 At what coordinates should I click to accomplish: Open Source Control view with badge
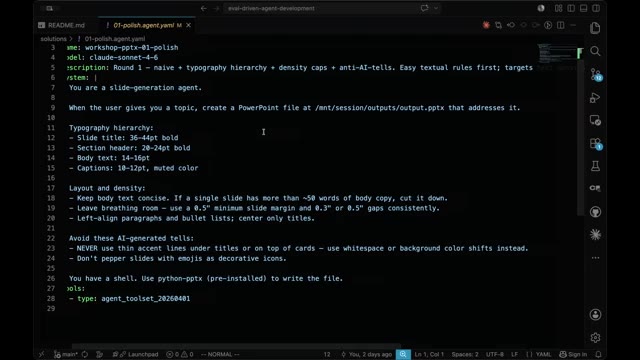(596, 74)
